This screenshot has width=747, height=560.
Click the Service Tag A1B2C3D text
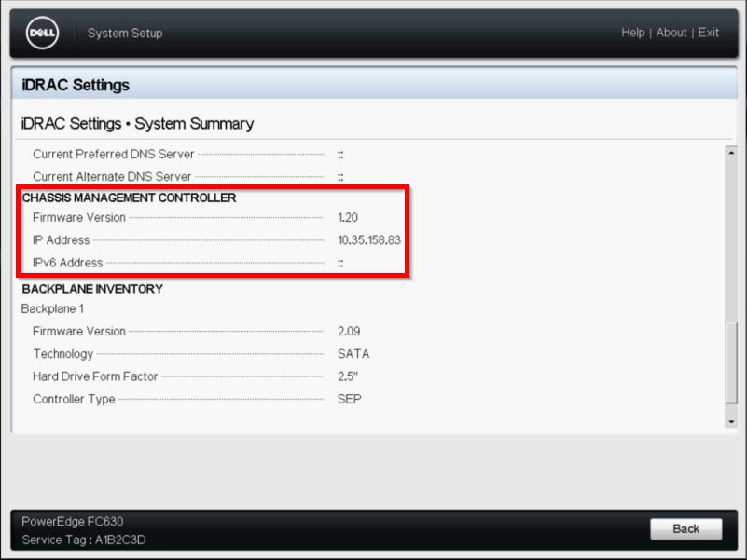click(x=84, y=540)
